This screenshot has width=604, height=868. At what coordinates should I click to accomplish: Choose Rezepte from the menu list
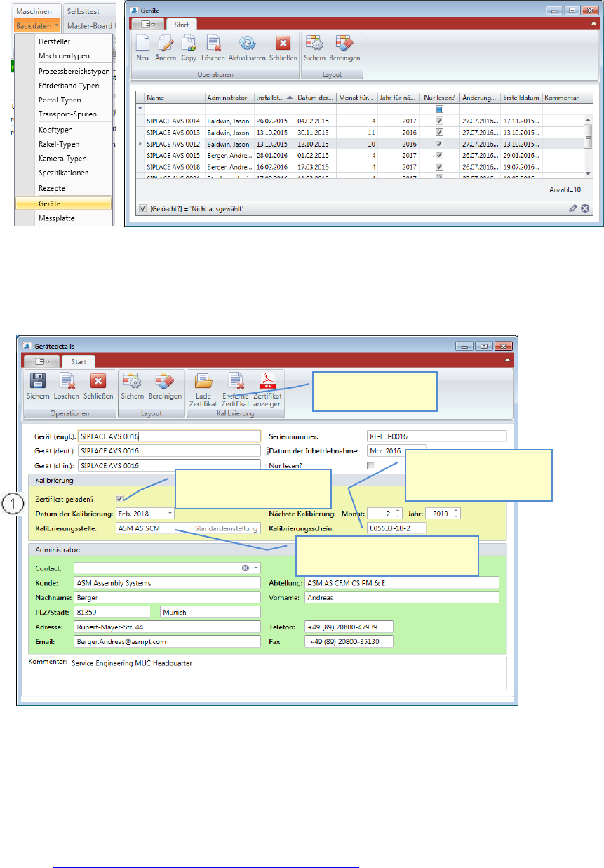click(x=51, y=188)
